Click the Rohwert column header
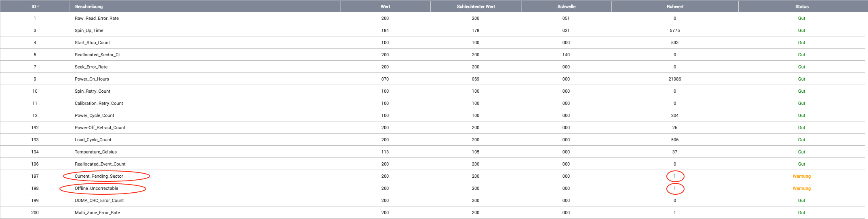Screen dimensions: 868x219 [675, 6]
